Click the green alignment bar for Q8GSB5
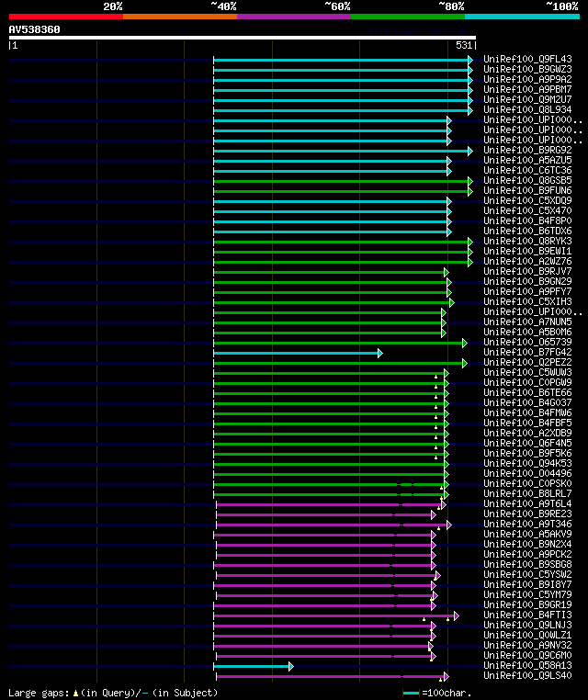Viewport: 588px width, 700px height. point(341,181)
